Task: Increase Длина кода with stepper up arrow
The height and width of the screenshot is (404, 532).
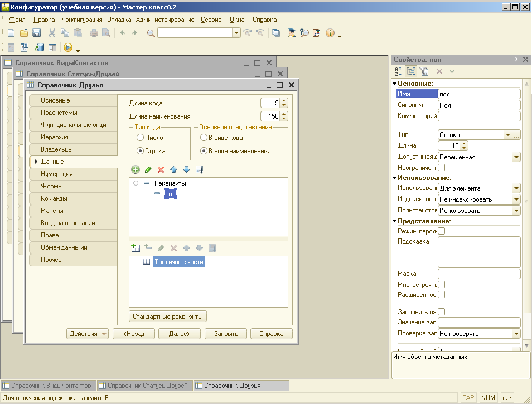Action: [x=284, y=100]
